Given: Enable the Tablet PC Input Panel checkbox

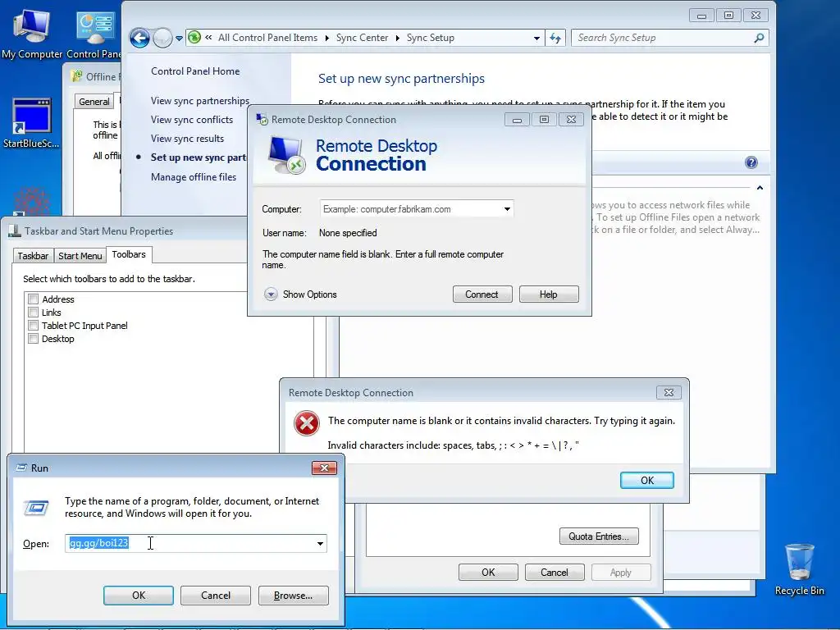Looking at the screenshot, I should click(33, 325).
